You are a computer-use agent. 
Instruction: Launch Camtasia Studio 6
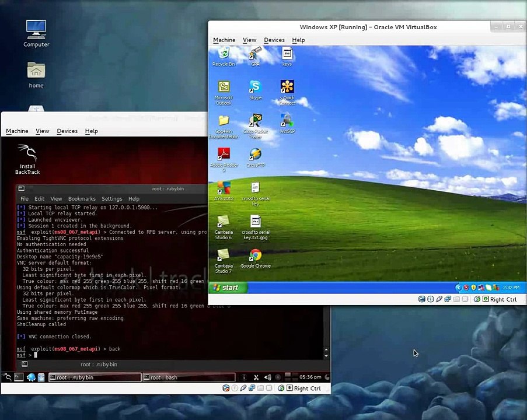point(224,228)
